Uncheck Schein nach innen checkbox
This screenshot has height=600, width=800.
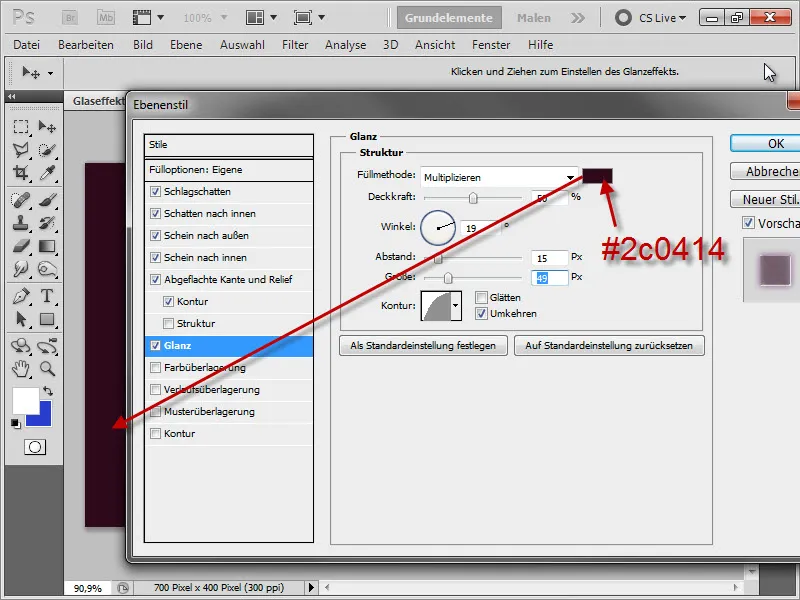pyautogui.click(x=156, y=258)
